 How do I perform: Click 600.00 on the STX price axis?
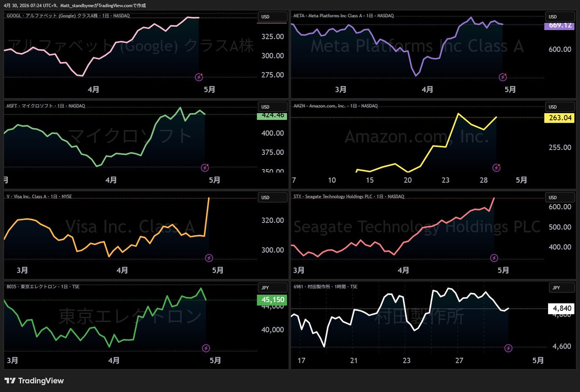[559, 207]
